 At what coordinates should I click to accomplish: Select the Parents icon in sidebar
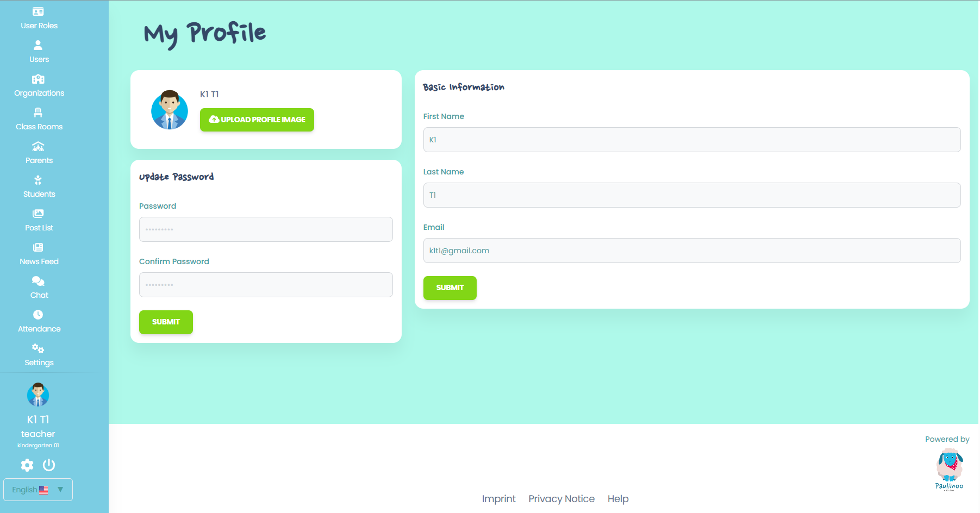[x=38, y=147]
